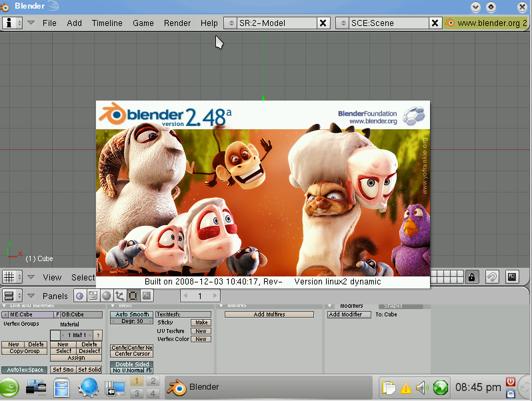
Task: Click Make next to Sticky
Action: click(201, 322)
